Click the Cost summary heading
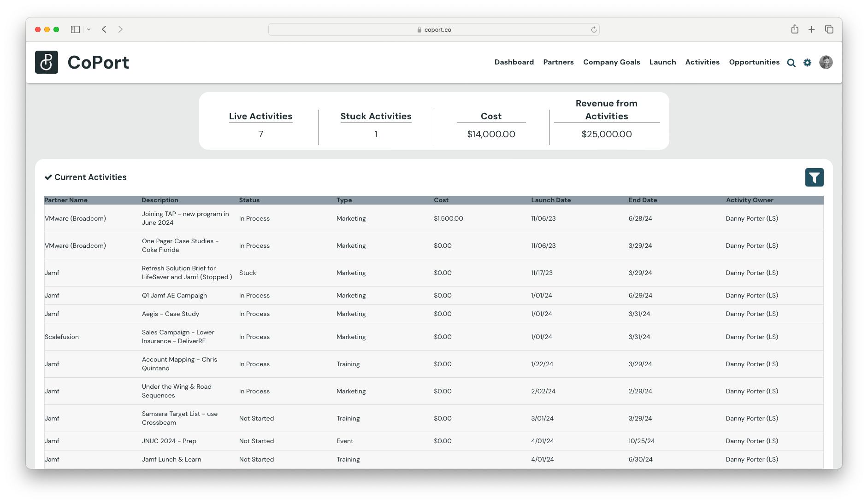 pyautogui.click(x=491, y=117)
